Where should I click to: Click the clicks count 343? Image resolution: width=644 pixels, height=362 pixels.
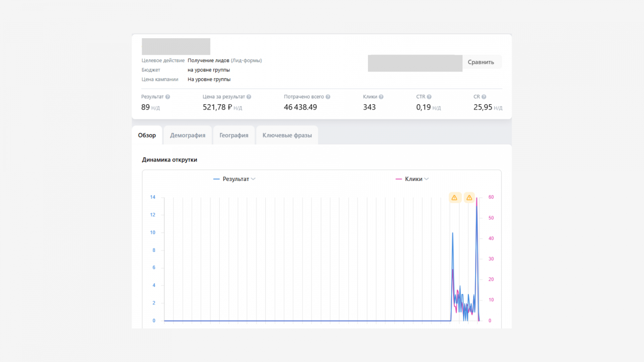(369, 107)
